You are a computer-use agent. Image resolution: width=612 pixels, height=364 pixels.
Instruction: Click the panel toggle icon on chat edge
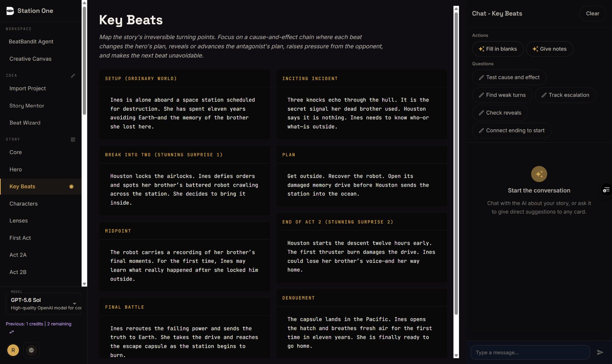[606, 190]
